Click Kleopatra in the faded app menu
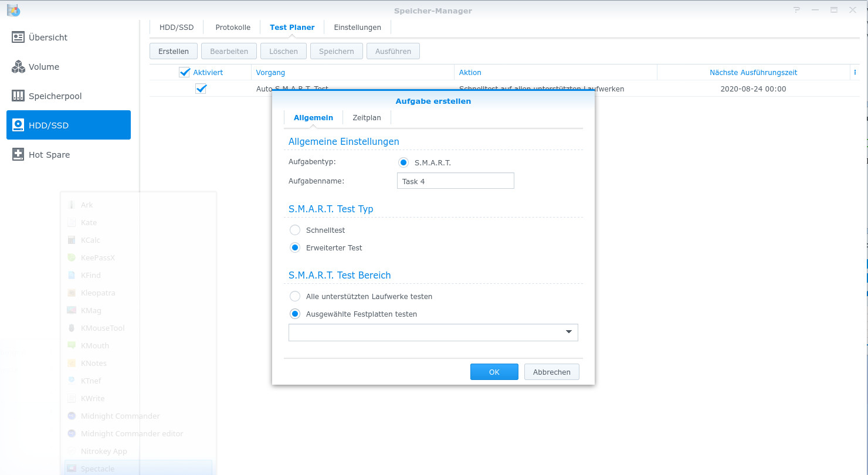The height and width of the screenshot is (475, 868). (138, 293)
